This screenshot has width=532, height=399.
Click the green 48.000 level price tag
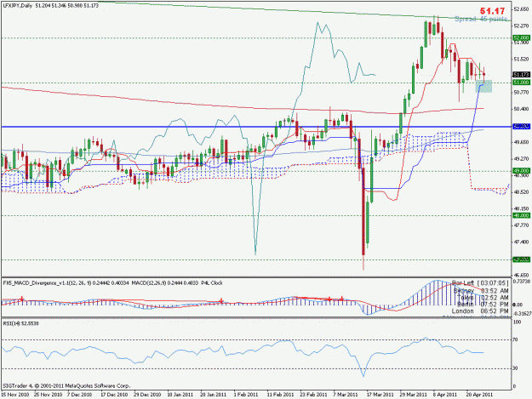click(522, 215)
